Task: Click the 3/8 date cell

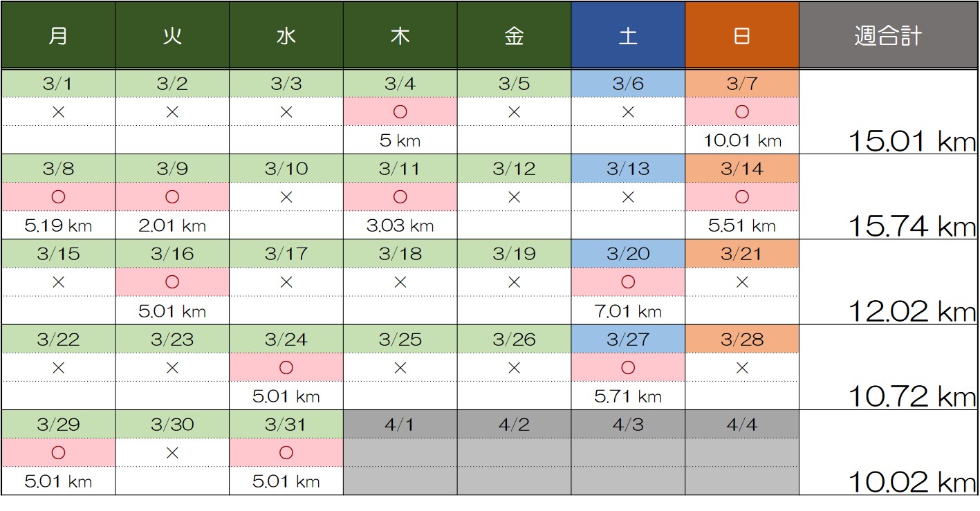Action: tap(58, 169)
